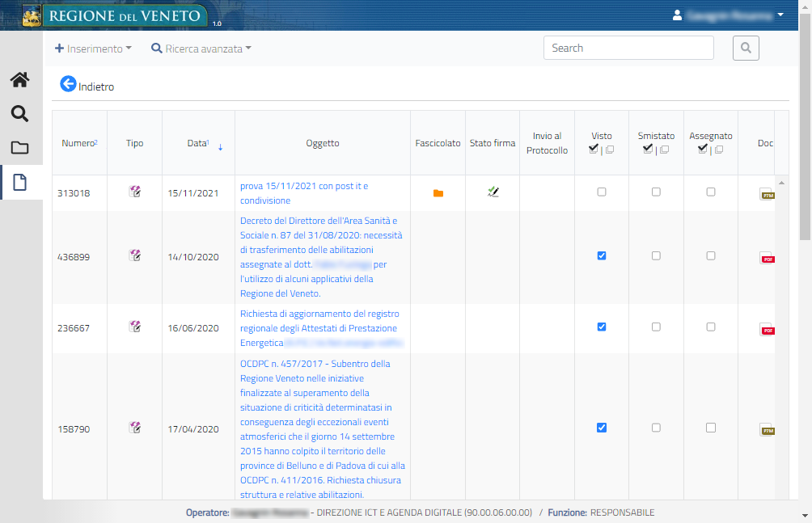
Task: Open the Ricerca avanzata dropdown
Action: point(201,49)
